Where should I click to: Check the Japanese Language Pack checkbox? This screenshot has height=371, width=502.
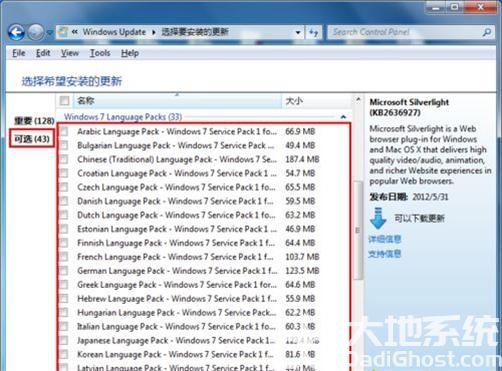pyautogui.click(x=64, y=340)
